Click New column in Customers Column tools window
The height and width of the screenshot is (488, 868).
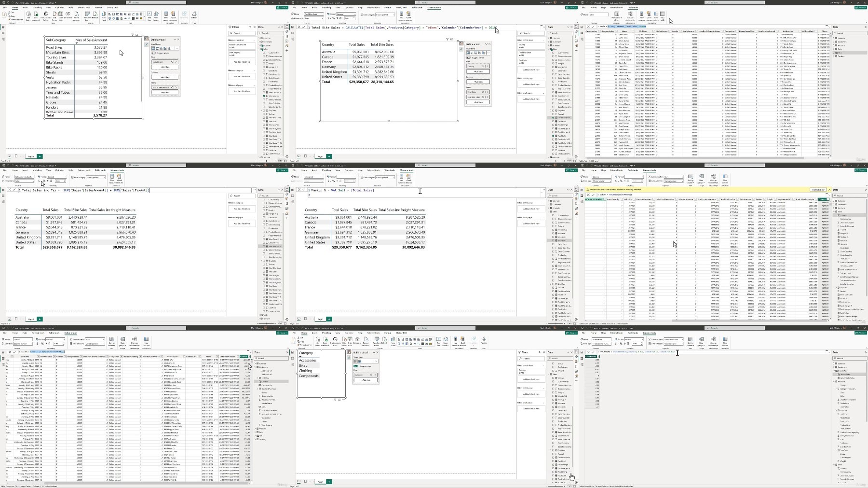147,342
